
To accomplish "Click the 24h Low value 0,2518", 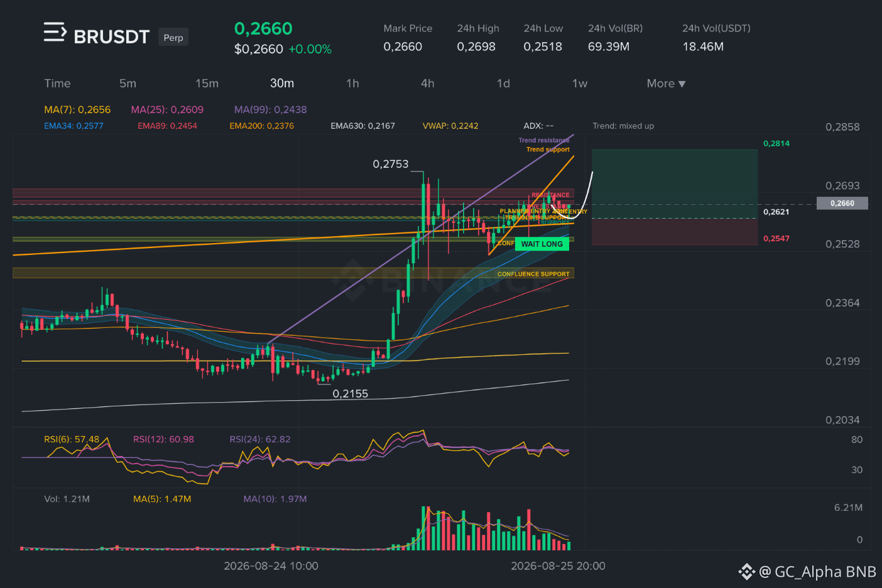I will pos(543,46).
